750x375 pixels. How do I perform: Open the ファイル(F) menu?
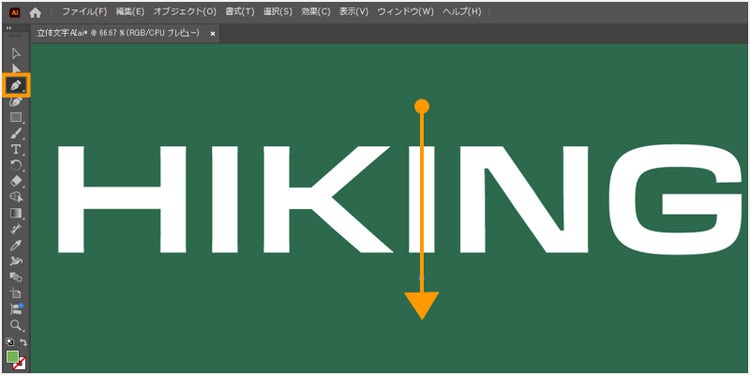(85, 12)
